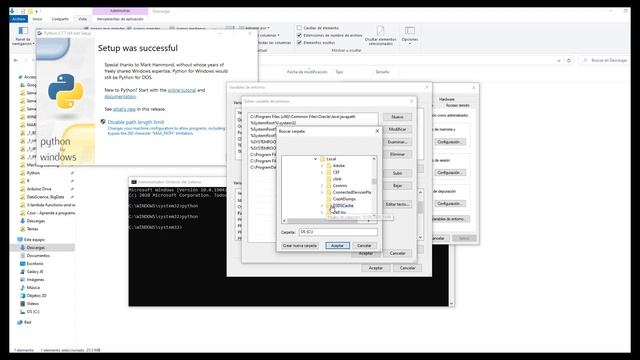Click Ocultar elementos seleccionados ribbon icon
This screenshot has height=360, width=640.
pyautogui.click(x=380, y=31)
